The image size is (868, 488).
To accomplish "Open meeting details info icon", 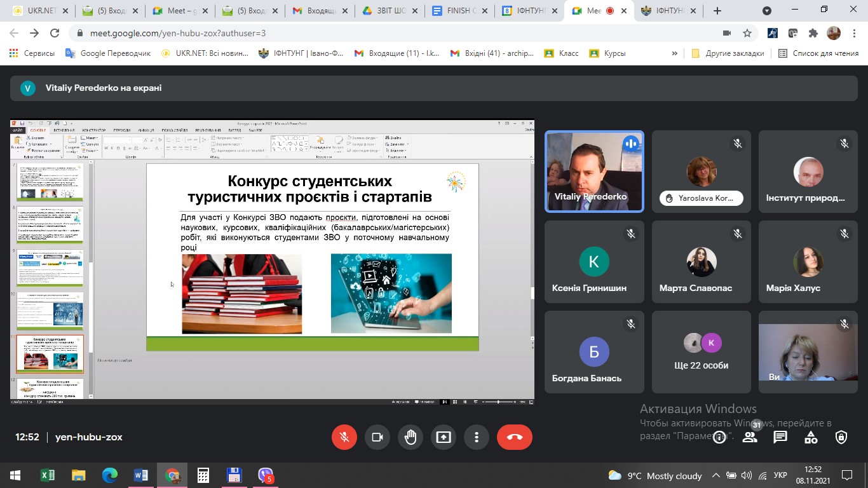I will (x=719, y=437).
